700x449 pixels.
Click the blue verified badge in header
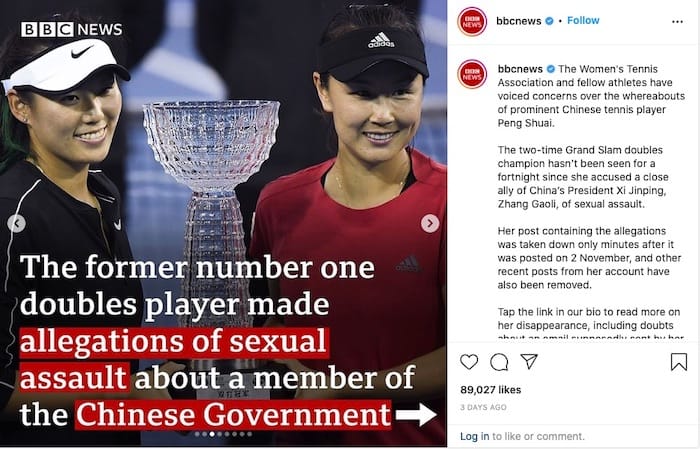[x=550, y=21]
